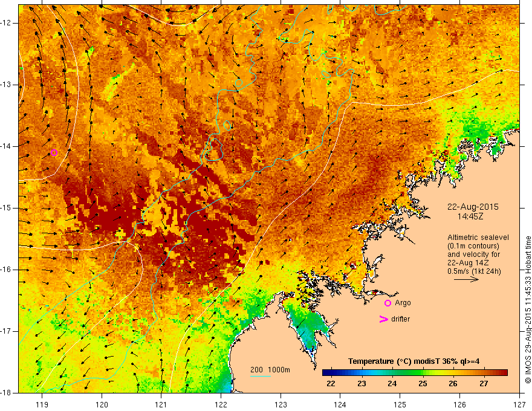The height and width of the screenshot is (411, 532).
Task: Click the latitude axis label '-17'
Action: pyautogui.click(x=6, y=331)
